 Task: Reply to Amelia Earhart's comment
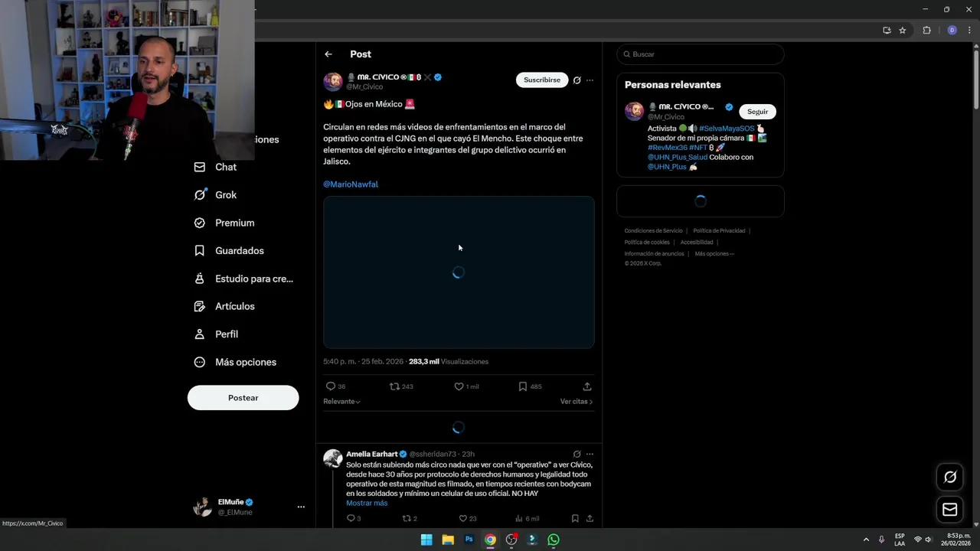[x=351, y=518]
